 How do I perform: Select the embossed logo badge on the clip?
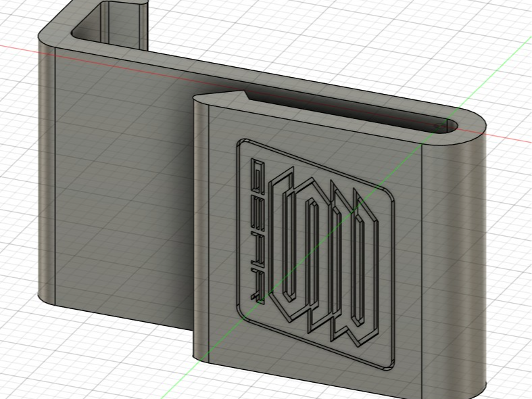click(x=316, y=254)
